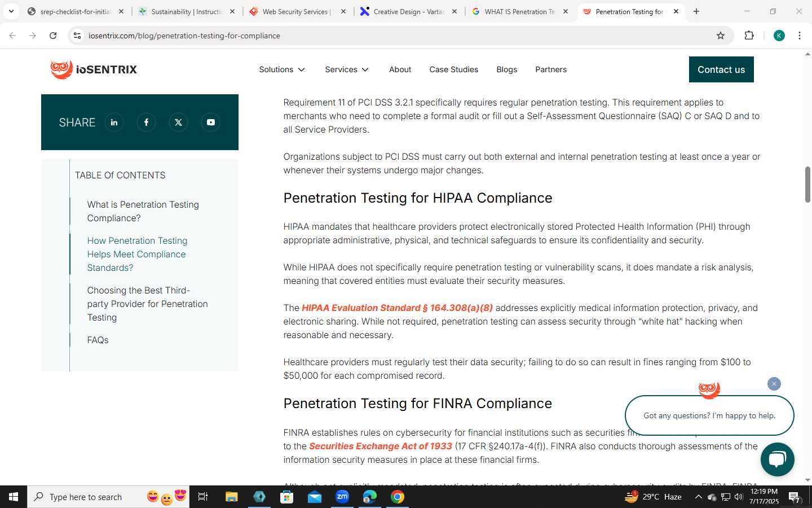Open Case Studies page
812x508 pixels.
pos(453,69)
